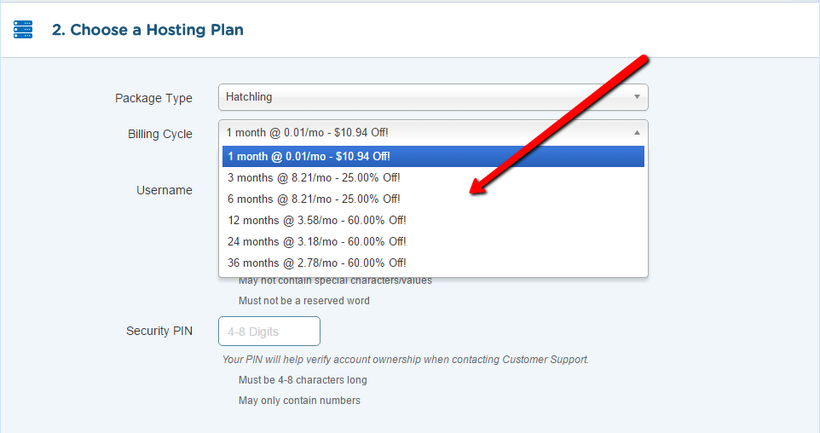Click the Package Type label
Viewport: 820px width, 433px height.
pos(154,98)
